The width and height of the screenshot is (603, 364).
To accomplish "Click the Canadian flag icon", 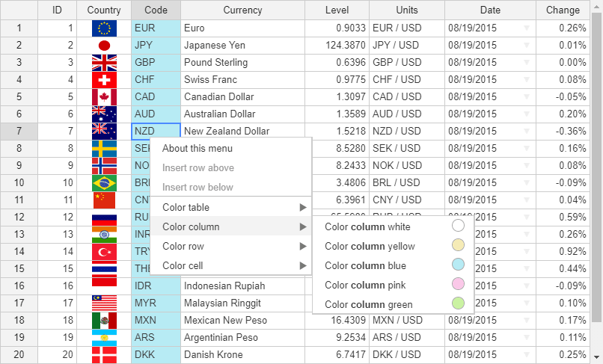I will (104, 97).
